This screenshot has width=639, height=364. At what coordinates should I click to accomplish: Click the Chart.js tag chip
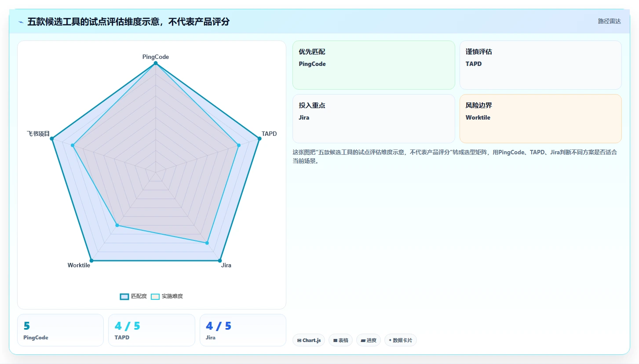pos(309,340)
